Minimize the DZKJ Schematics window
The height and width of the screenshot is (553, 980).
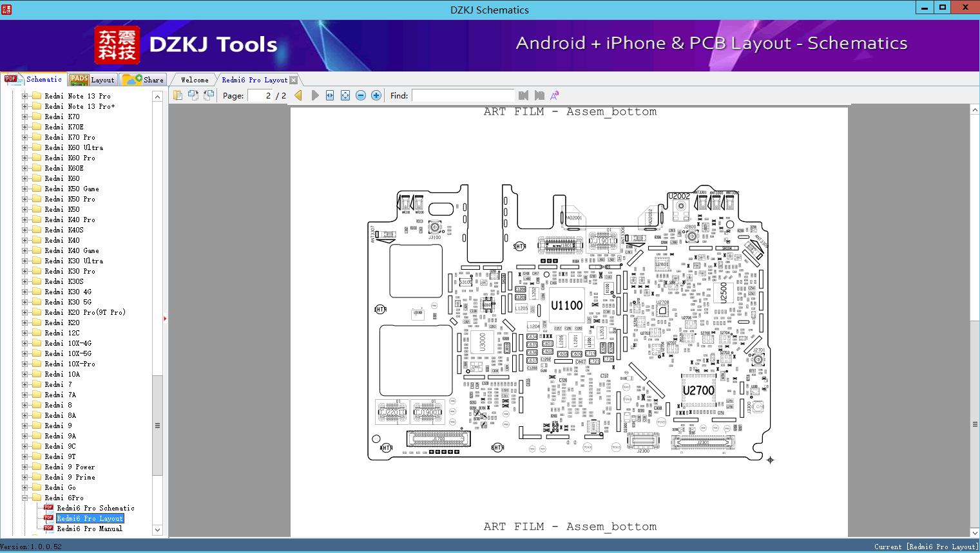[925, 8]
